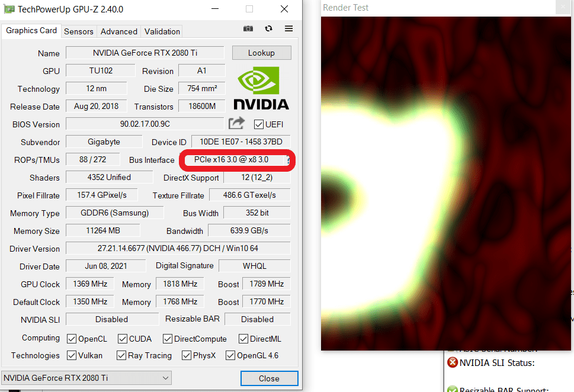Open the Advanced tab
Screen dimensions: 574x392
(119, 31)
